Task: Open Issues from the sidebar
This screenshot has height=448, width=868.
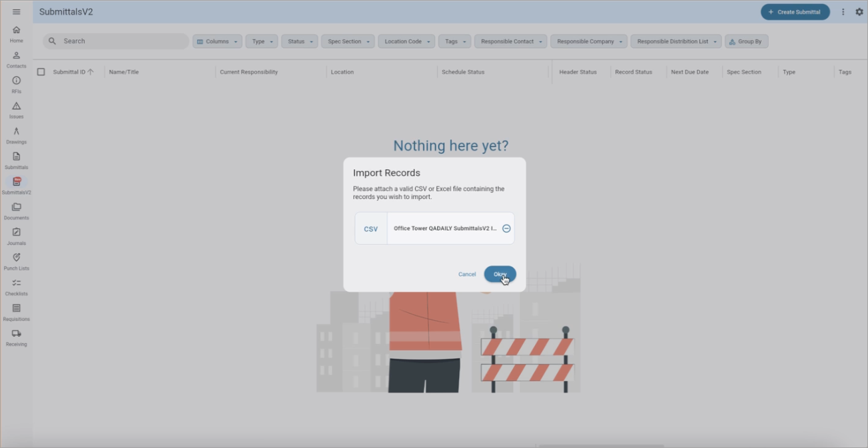Action: point(17,110)
